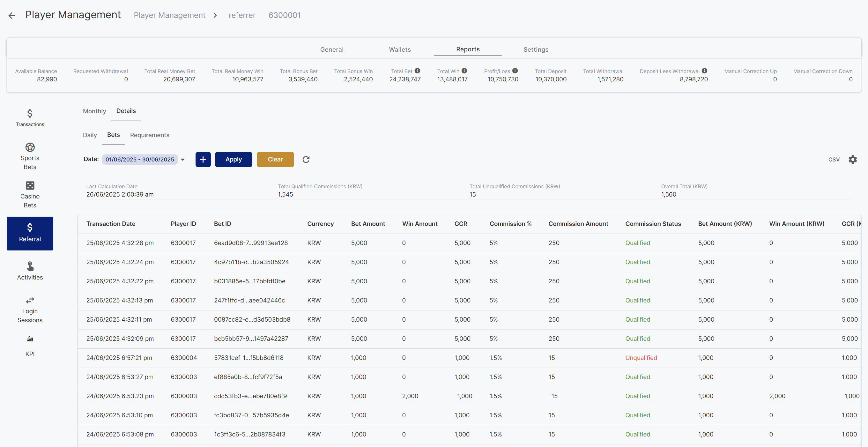868x447 pixels.
Task: Expand the date range dropdown arrow
Action: click(183, 160)
